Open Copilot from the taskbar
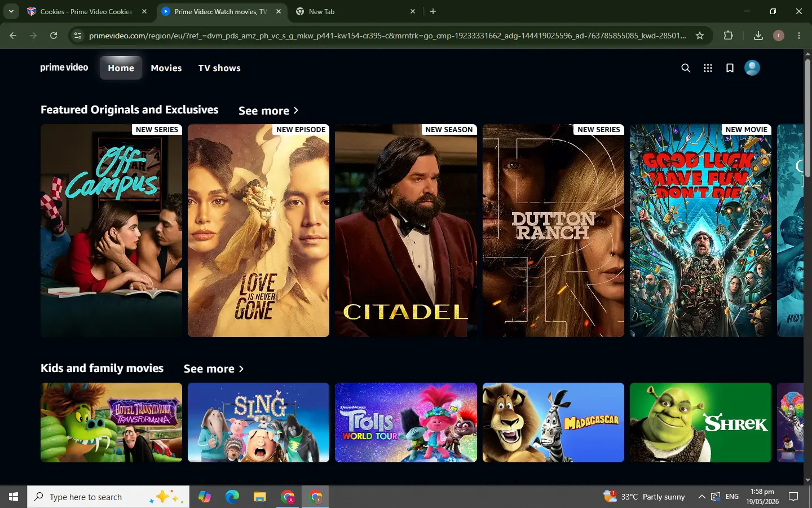This screenshot has height=508, width=812. [205, 497]
